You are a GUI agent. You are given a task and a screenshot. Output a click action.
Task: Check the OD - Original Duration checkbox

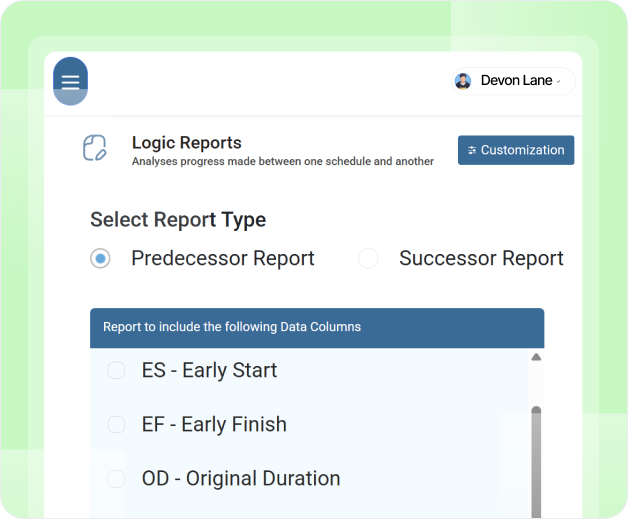pyautogui.click(x=116, y=479)
